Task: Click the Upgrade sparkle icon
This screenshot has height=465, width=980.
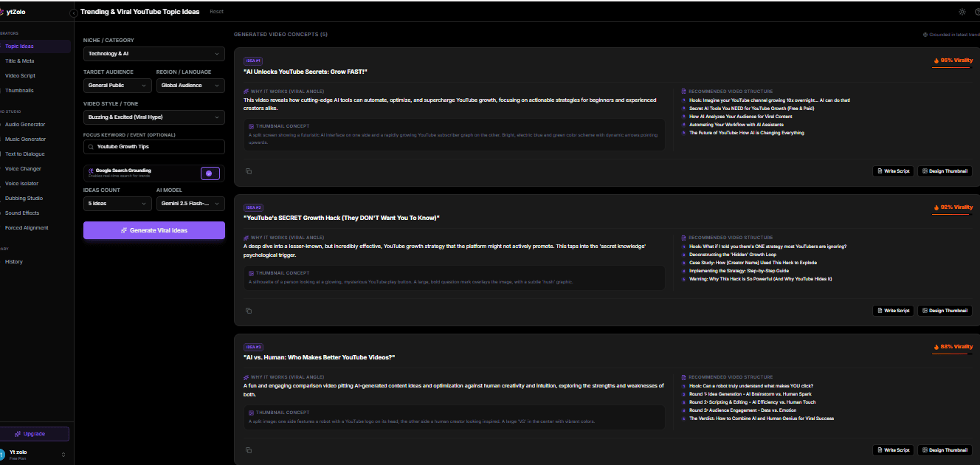Action: 18,434
